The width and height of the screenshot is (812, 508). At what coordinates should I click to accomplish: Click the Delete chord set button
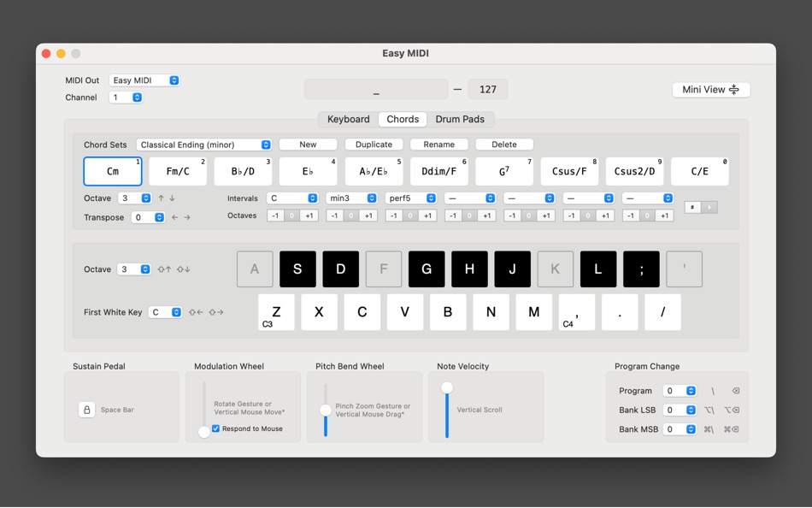504,145
